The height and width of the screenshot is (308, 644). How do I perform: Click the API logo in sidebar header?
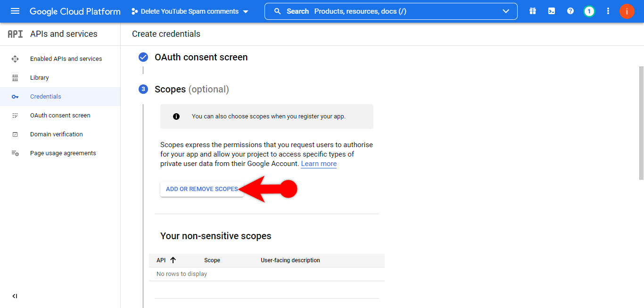pos(15,34)
